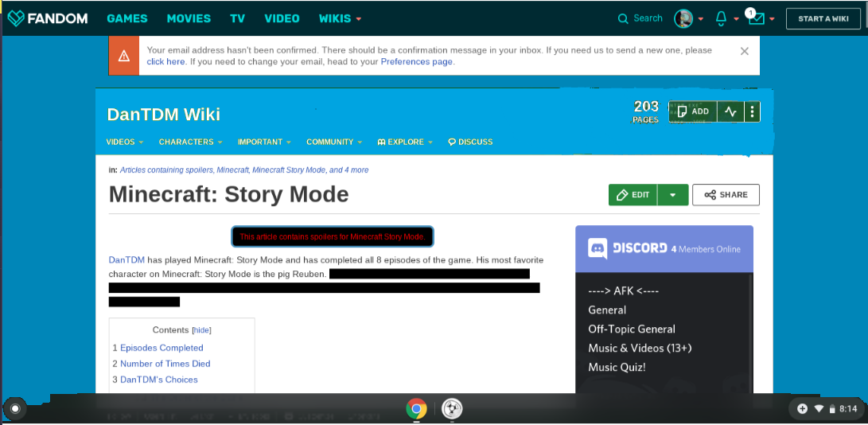Expand the Edit button dropdown arrow

(672, 195)
